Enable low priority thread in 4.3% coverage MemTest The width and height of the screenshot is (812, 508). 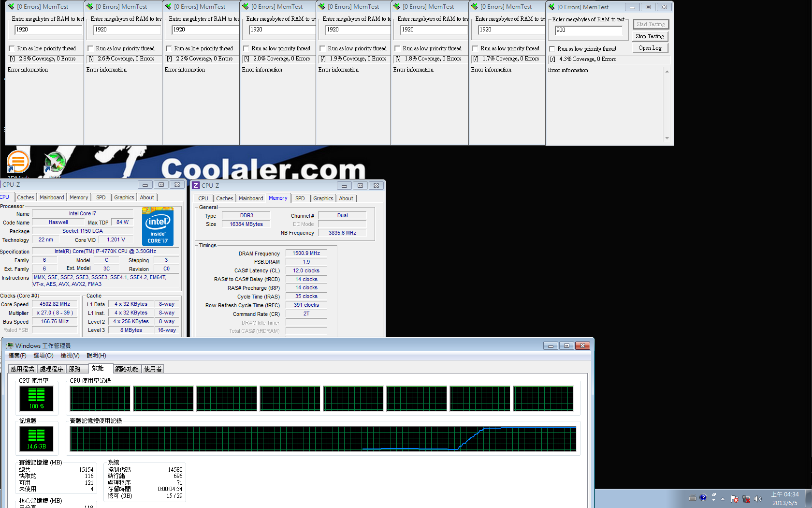point(552,49)
